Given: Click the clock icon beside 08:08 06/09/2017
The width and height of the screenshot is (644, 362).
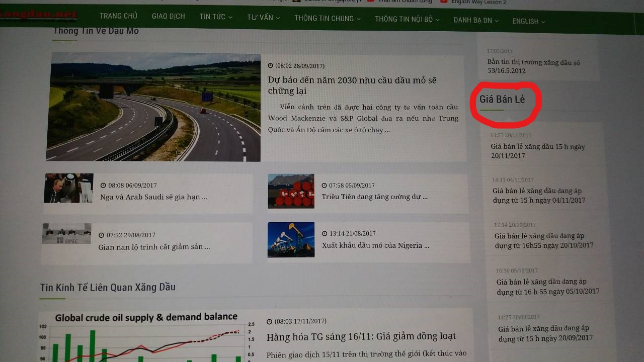Looking at the screenshot, I should 103,186.
